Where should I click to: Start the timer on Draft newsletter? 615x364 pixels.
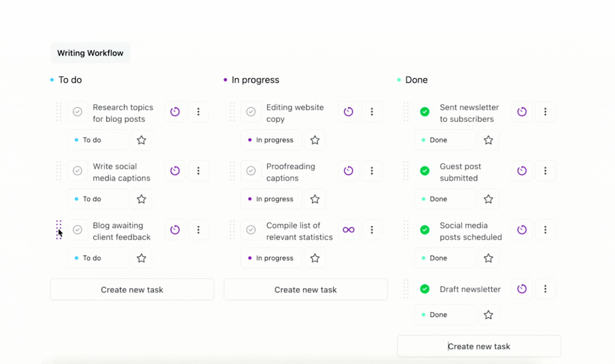[x=522, y=289]
